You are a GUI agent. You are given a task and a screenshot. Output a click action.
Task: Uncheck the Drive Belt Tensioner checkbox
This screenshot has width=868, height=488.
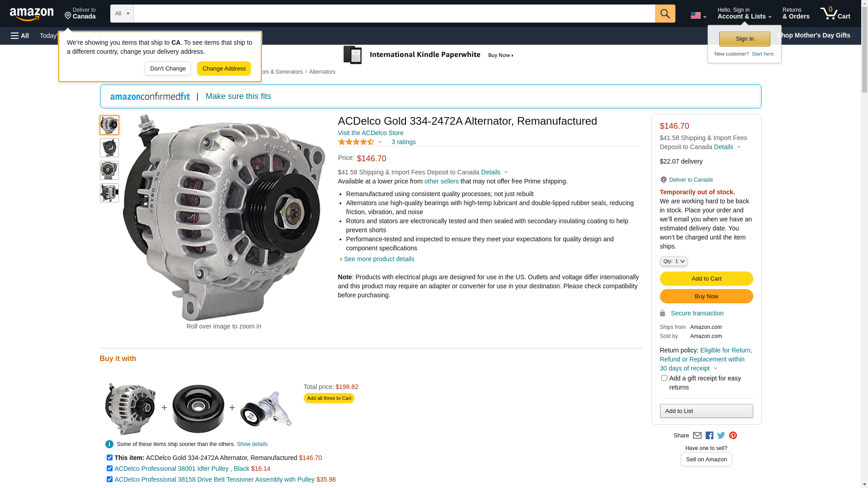point(109,479)
